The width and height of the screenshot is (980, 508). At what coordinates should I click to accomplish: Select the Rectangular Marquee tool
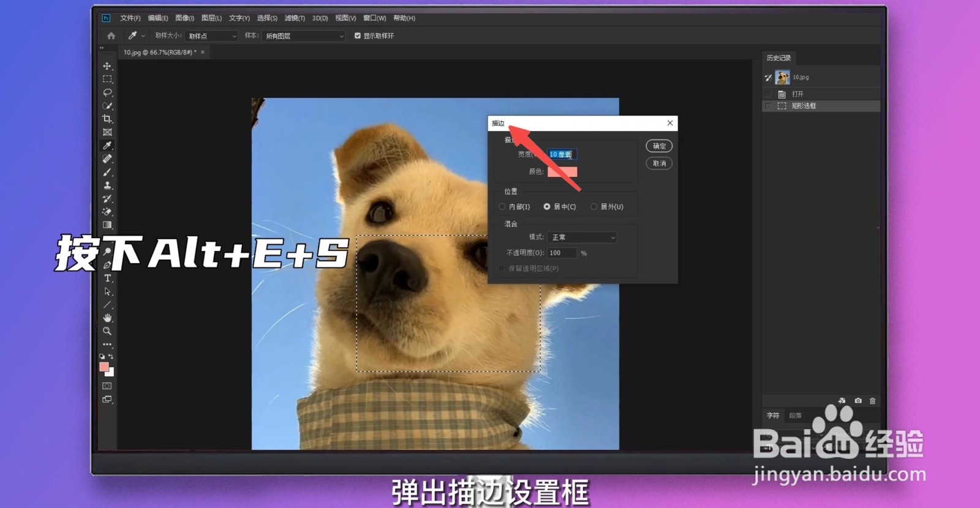pyautogui.click(x=107, y=79)
